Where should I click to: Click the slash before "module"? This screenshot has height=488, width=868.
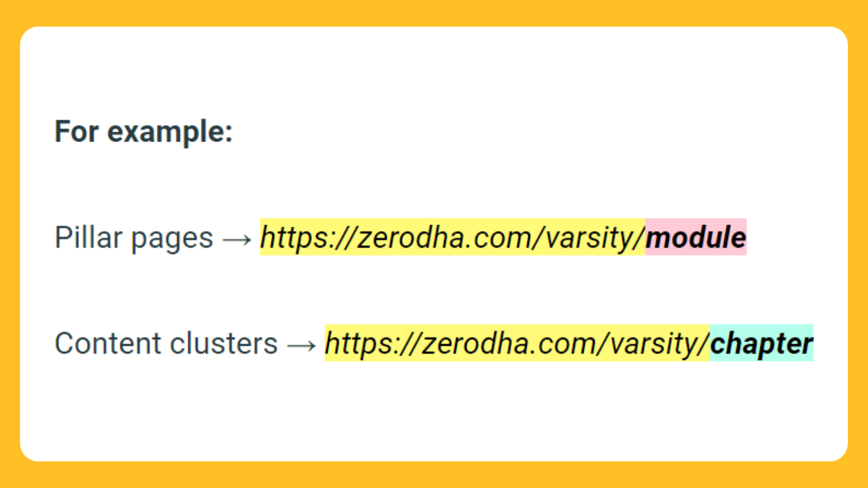click(640, 237)
